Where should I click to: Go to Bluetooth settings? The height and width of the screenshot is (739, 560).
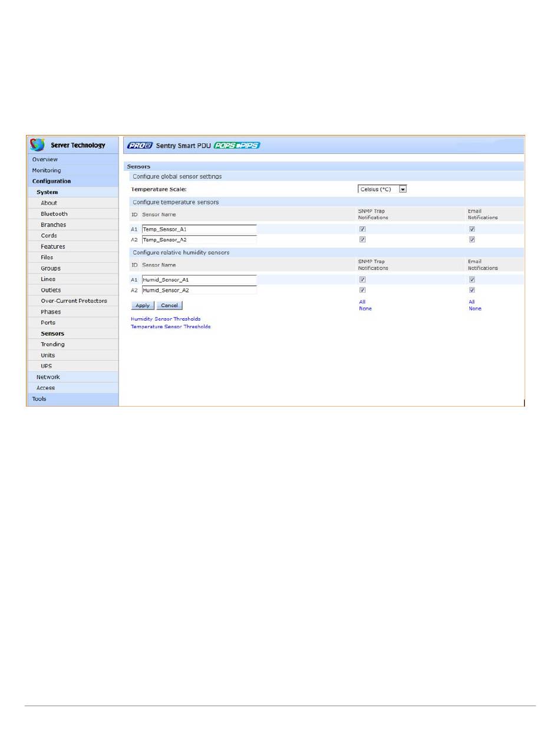coord(73,214)
